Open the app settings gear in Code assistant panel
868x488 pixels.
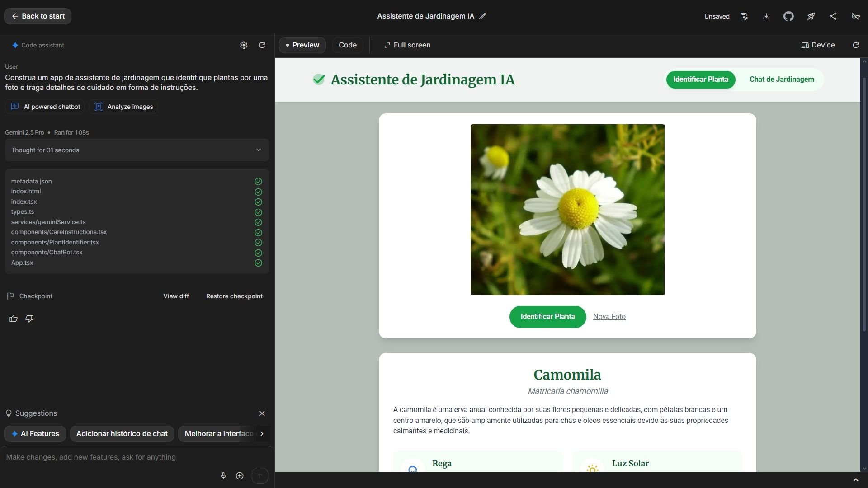(244, 45)
